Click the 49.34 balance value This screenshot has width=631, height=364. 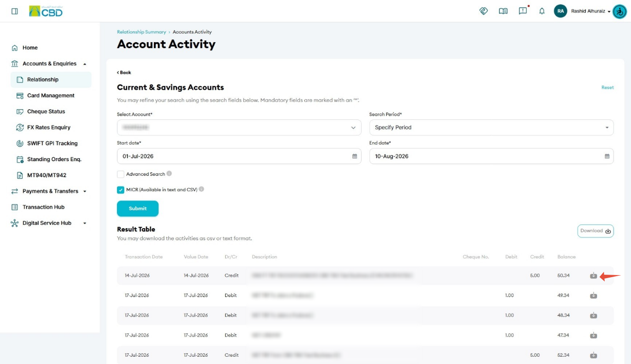click(564, 296)
